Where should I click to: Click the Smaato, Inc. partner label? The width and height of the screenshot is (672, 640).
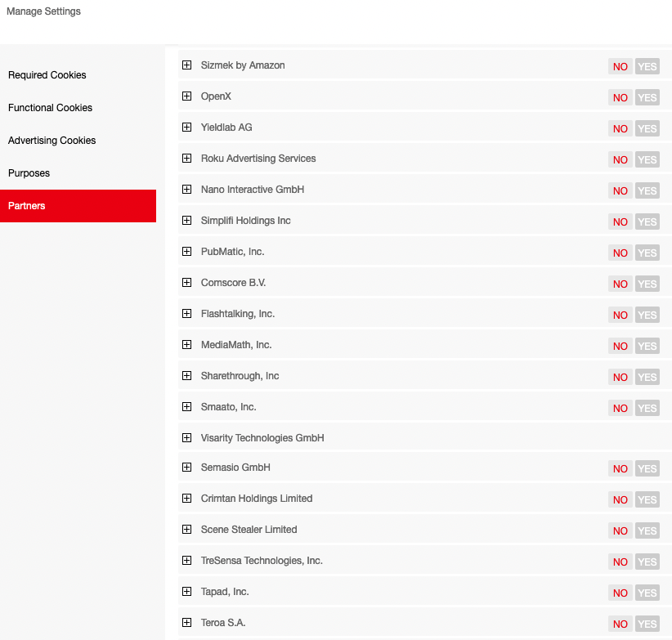click(x=229, y=407)
